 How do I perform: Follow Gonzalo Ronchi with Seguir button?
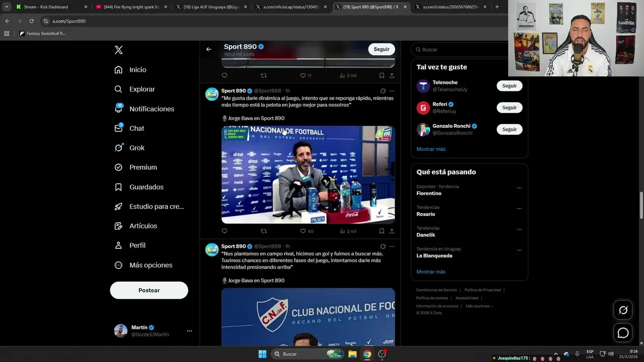tap(509, 129)
